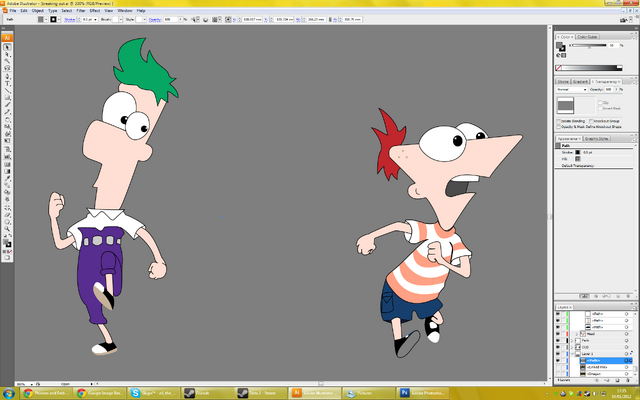Click the K slider in the Color panel
The height and width of the screenshot is (400, 640).
tap(589, 46)
